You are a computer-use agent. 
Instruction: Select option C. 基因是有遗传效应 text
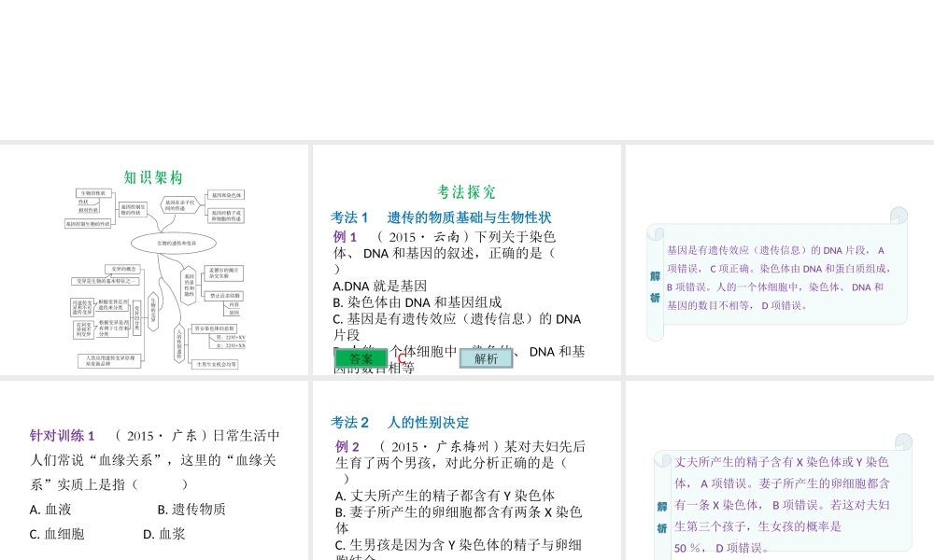[457, 327]
